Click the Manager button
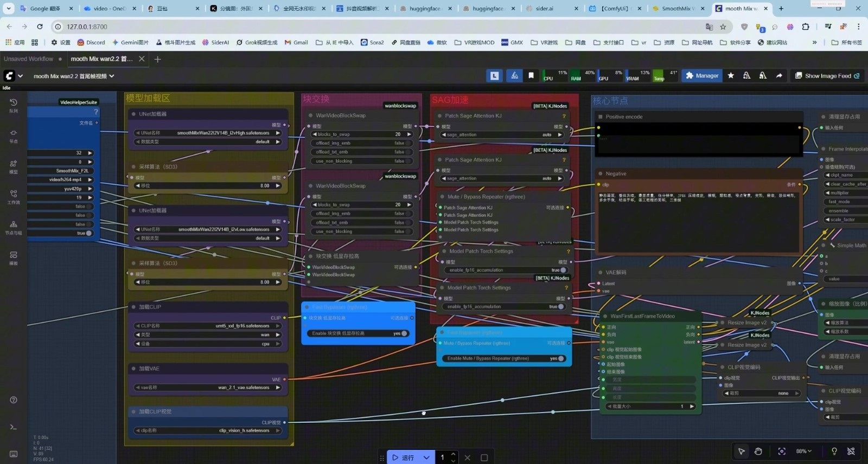The image size is (868, 464). (x=702, y=76)
